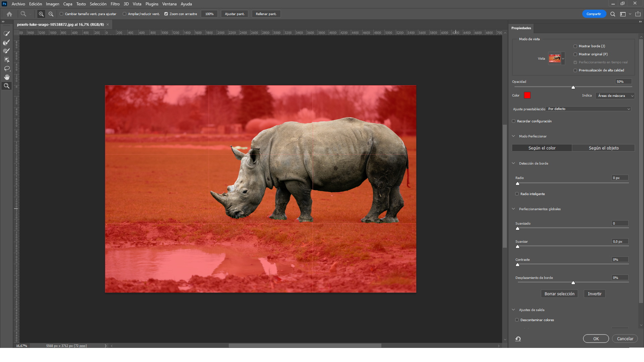This screenshot has height=362, width=644.
Task: Click the reset workspace arrow icon
Action: pos(518,339)
